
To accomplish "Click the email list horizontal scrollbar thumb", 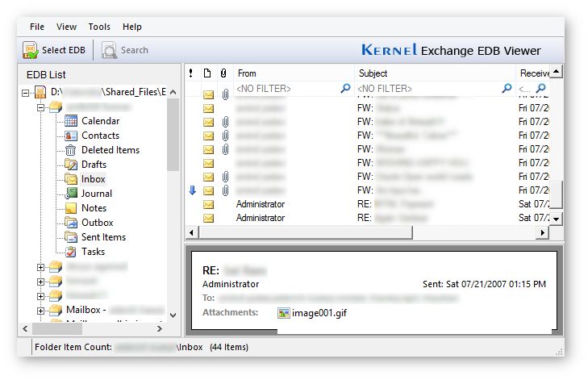I will click(x=305, y=232).
